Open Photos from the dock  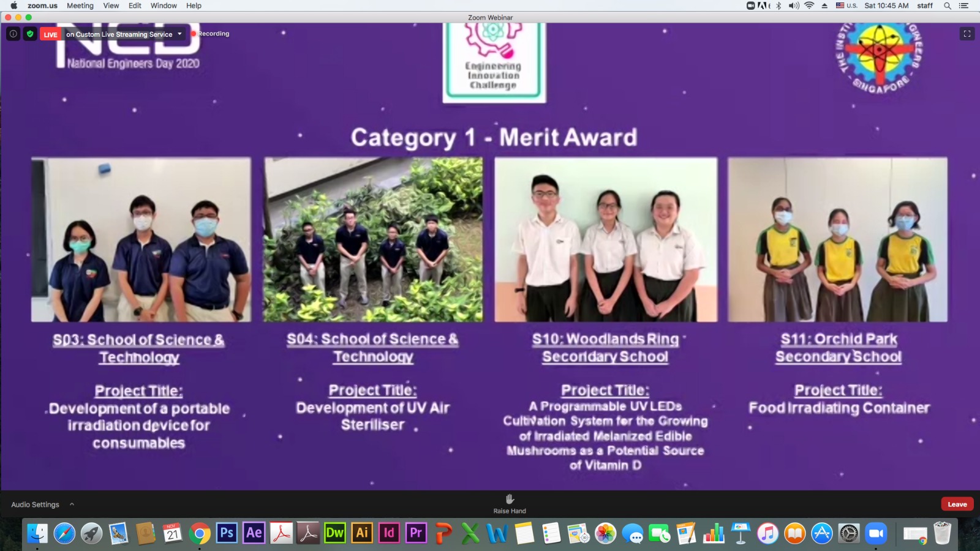[x=605, y=533]
